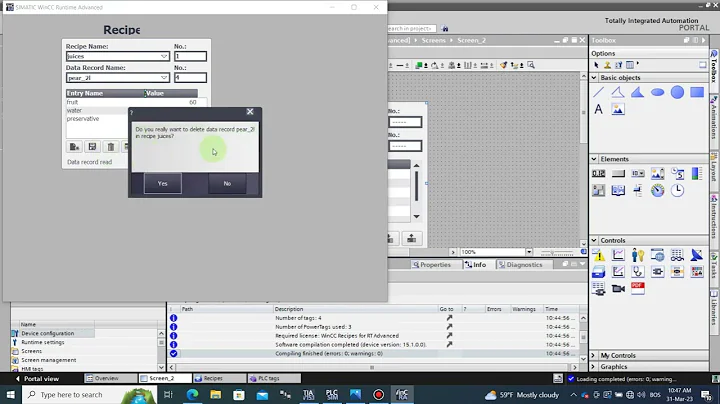Open the Animations side tab
The width and height of the screenshot is (720, 404).
714,120
